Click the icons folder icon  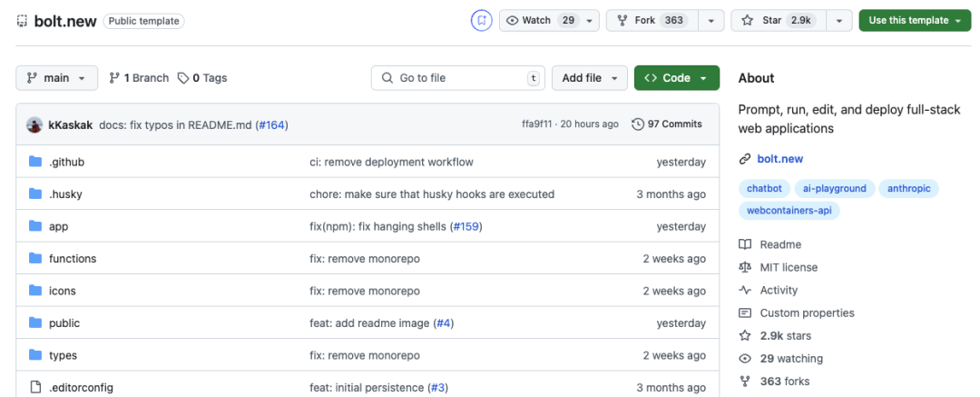click(35, 292)
